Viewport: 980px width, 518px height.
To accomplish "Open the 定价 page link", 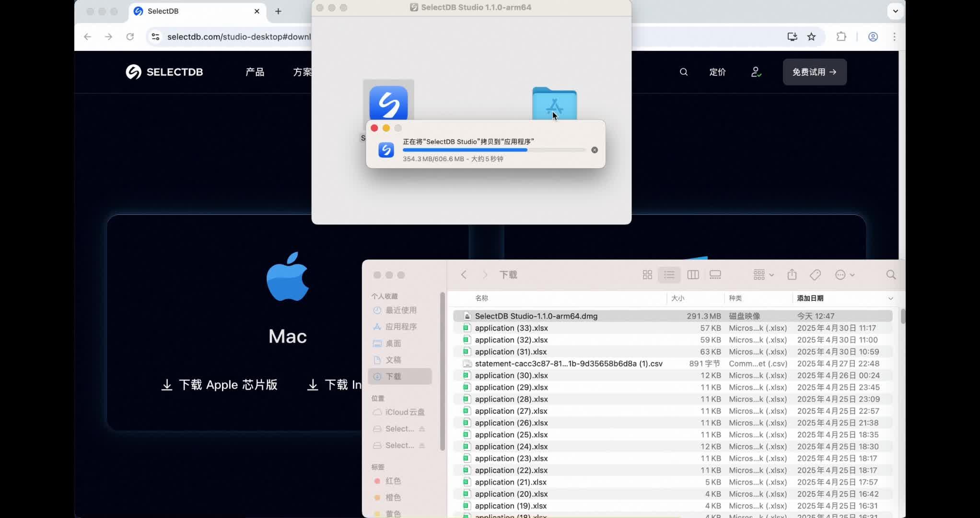I will 717,72.
